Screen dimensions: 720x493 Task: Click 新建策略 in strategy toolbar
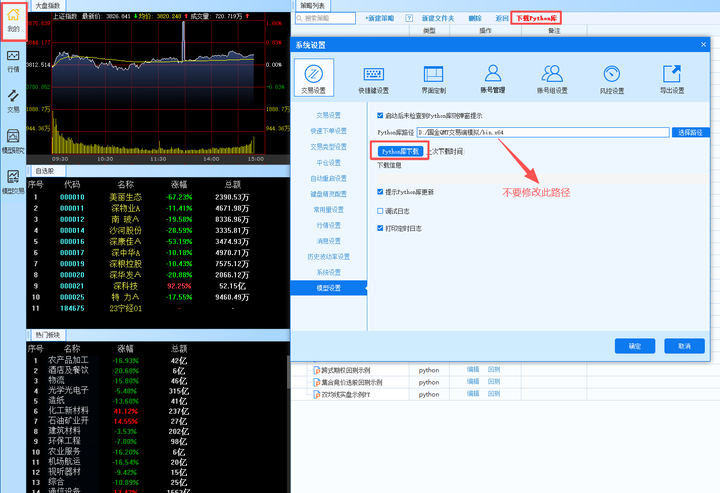coord(379,18)
